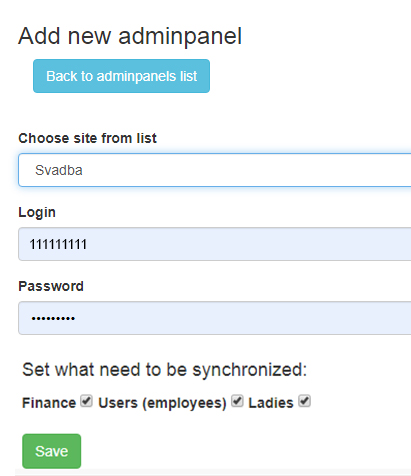
Task: Click the Login field label
Action: [37, 212]
